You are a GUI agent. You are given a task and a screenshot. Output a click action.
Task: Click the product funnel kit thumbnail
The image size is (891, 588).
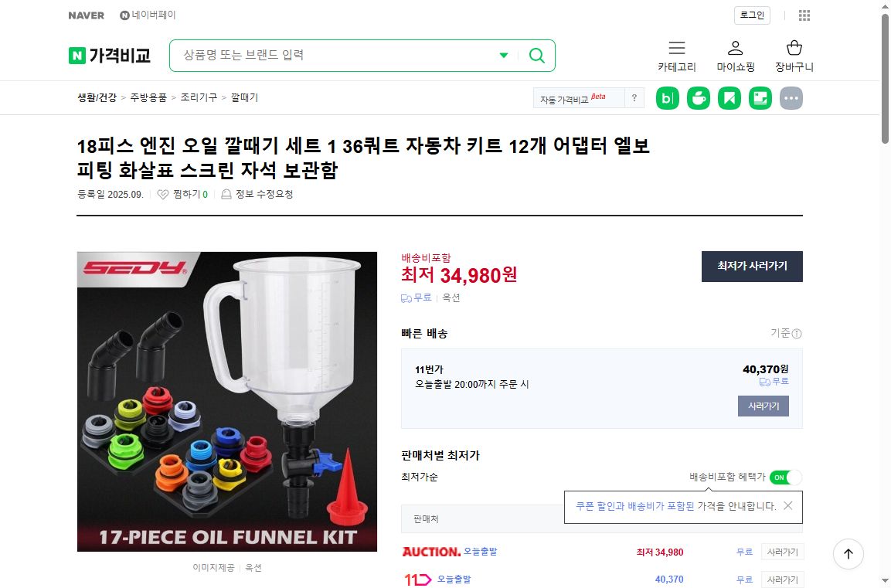(x=226, y=400)
